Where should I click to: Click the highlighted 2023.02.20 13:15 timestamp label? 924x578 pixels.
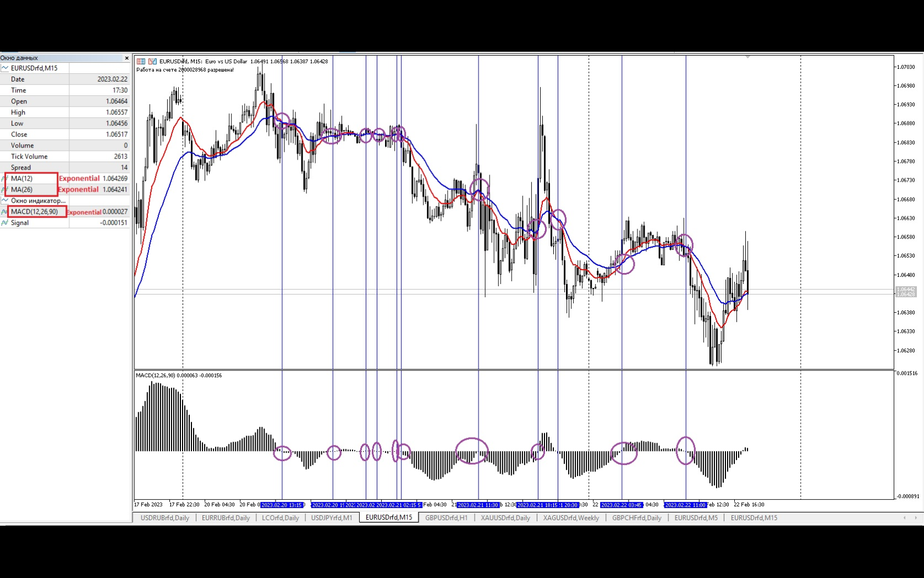tap(283, 505)
